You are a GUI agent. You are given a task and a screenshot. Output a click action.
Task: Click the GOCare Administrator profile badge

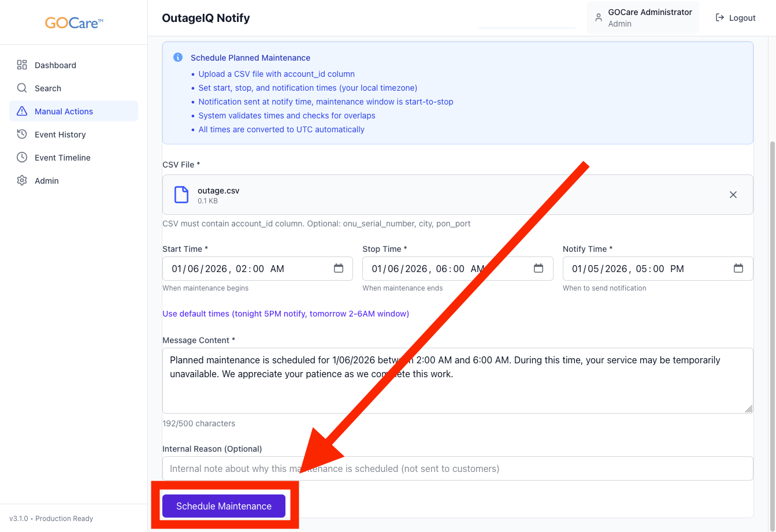pos(643,18)
